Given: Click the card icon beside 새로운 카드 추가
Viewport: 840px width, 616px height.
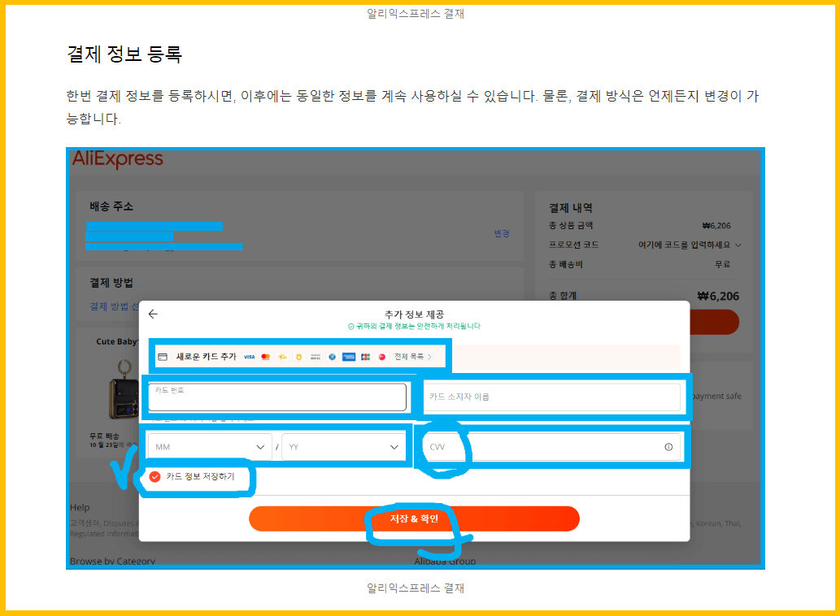Looking at the screenshot, I should (163, 355).
